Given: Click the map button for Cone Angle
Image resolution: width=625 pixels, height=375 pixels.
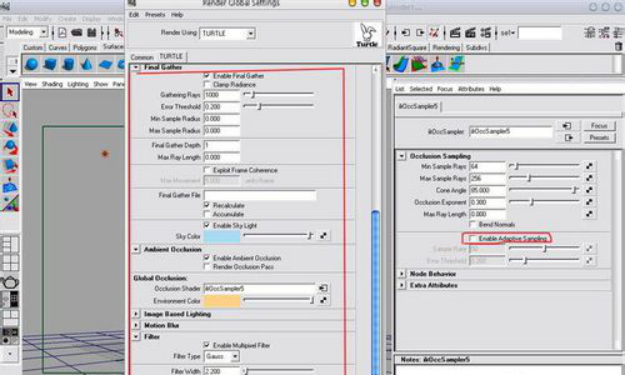Looking at the screenshot, I should coord(589,190).
